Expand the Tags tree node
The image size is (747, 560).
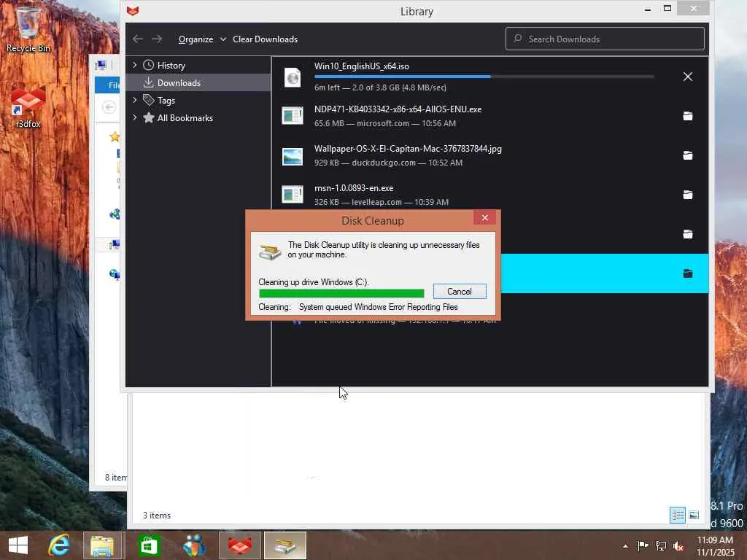135,100
